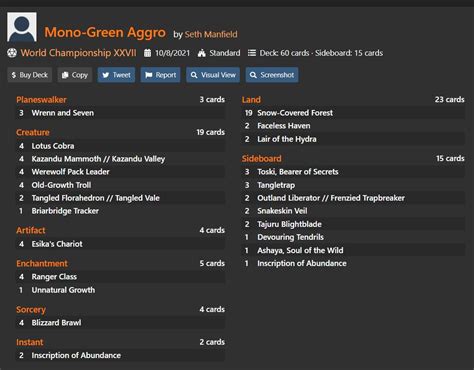Viewport: 474px width, 370px height.
Task: Click the list icon beside Deck: 60 cards
Action: [252, 53]
